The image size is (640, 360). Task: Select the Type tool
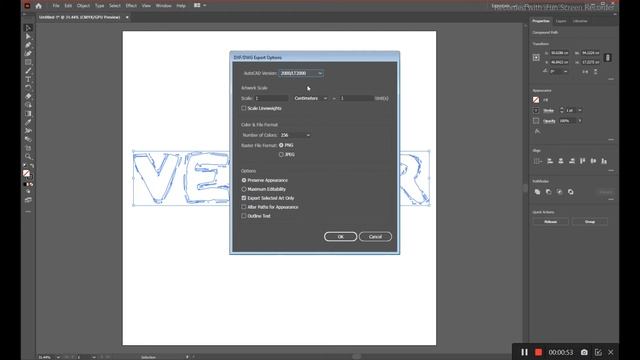28,79
